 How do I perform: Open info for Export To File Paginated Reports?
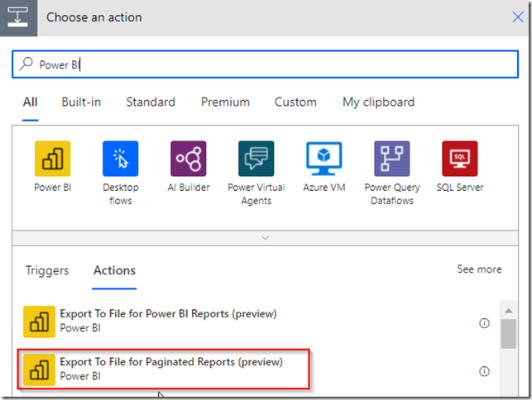[484, 372]
